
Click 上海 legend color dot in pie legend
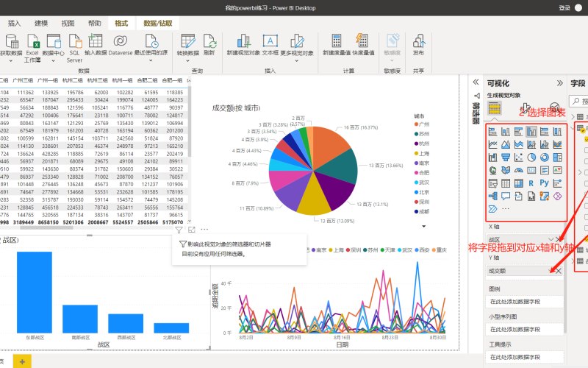click(x=416, y=154)
